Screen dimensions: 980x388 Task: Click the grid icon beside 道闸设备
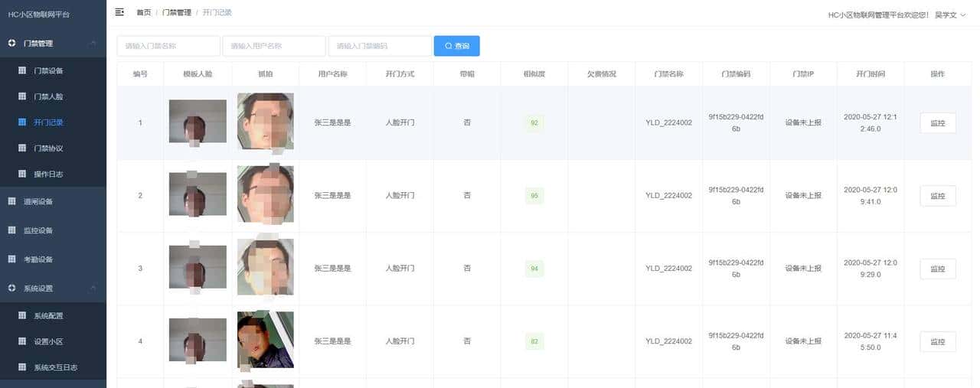click(11, 201)
